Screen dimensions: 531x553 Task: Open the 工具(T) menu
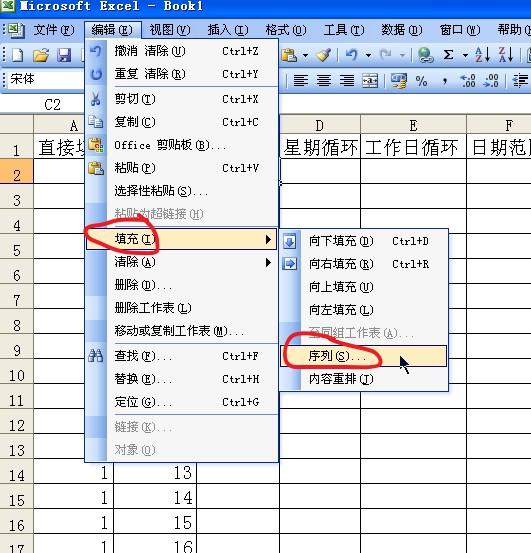coord(344,30)
